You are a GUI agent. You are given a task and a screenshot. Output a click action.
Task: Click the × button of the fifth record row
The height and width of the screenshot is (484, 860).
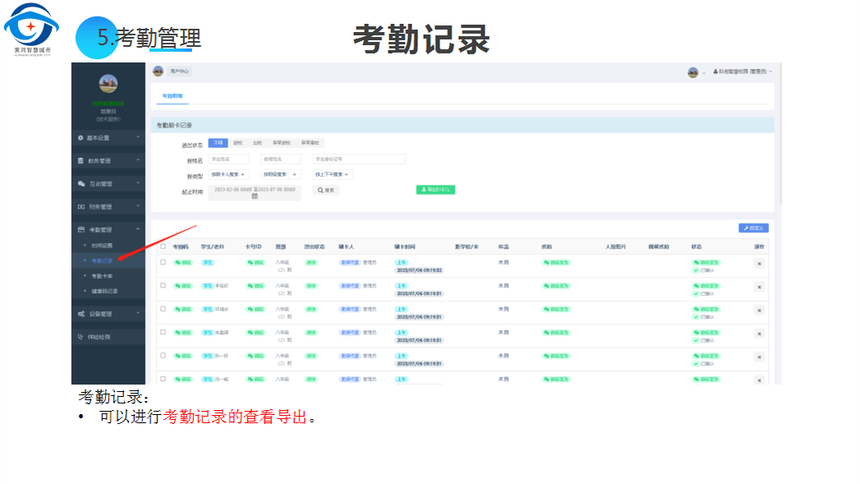coord(759,357)
